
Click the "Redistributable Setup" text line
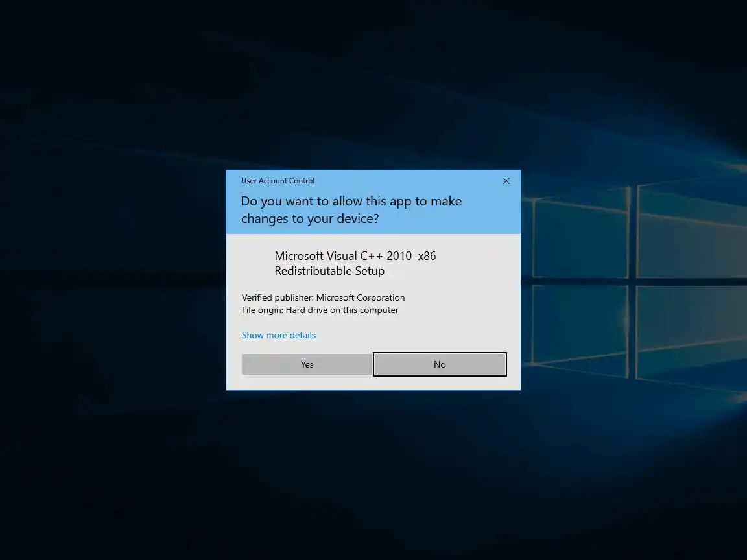[x=329, y=271]
